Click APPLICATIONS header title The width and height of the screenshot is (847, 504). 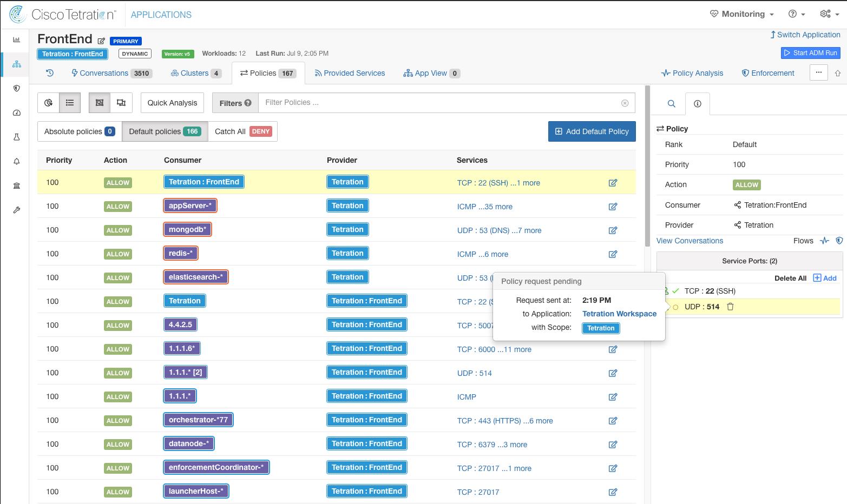(161, 15)
